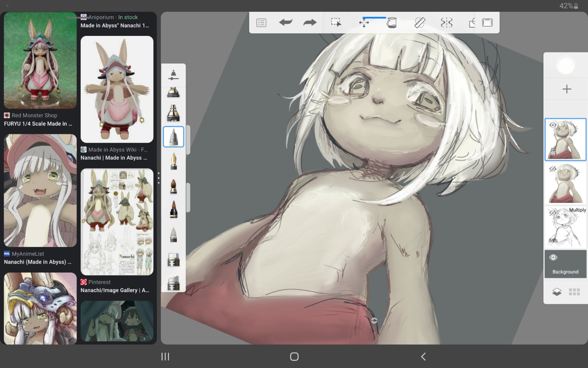This screenshot has width=588, height=368.
Task: Select the top colored layer thumbnail
Action: click(565, 139)
